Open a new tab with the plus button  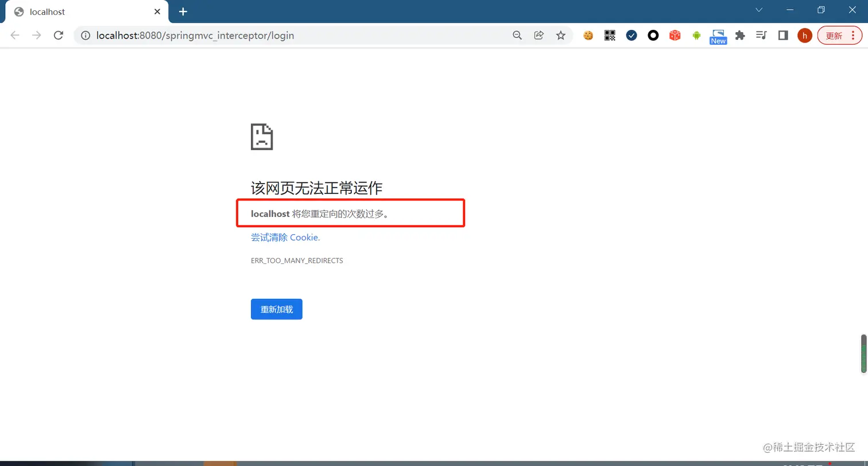pyautogui.click(x=183, y=11)
